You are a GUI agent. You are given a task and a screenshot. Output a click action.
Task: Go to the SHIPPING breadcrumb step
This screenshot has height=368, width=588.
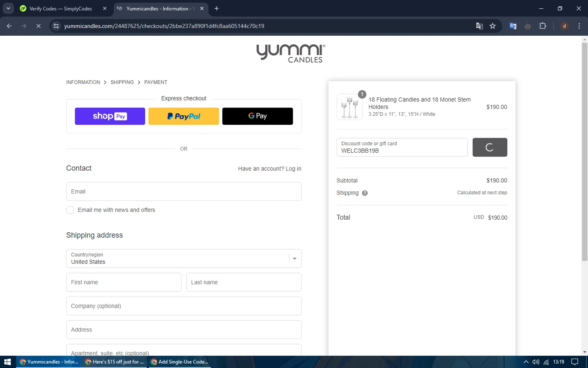click(122, 82)
